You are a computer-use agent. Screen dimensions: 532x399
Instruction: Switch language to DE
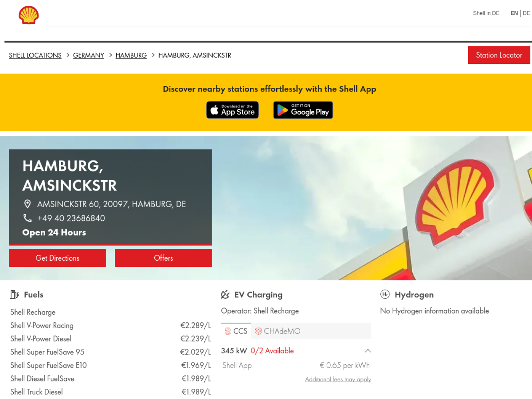(x=526, y=13)
